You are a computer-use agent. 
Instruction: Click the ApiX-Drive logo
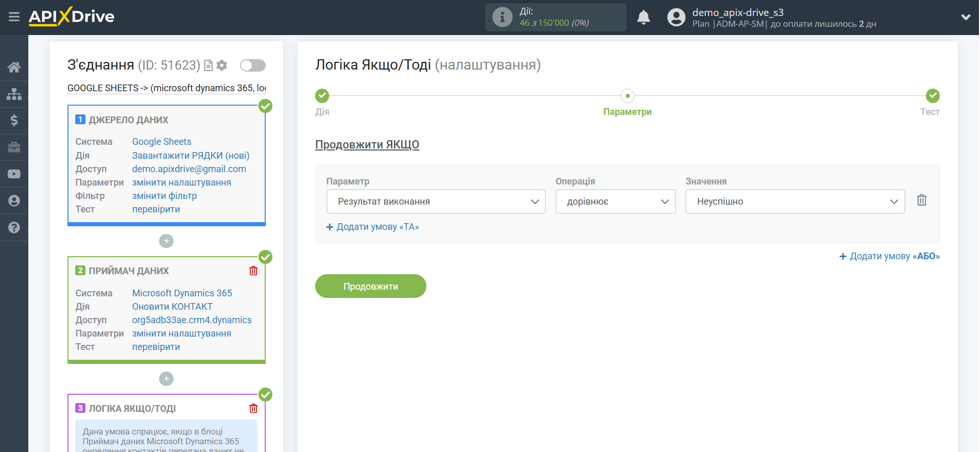click(72, 16)
